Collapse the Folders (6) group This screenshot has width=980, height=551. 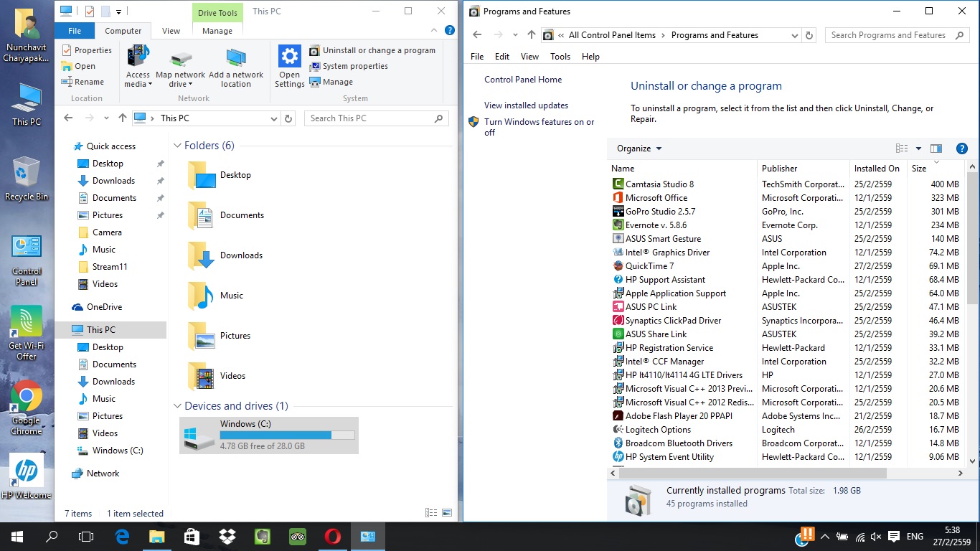(177, 146)
